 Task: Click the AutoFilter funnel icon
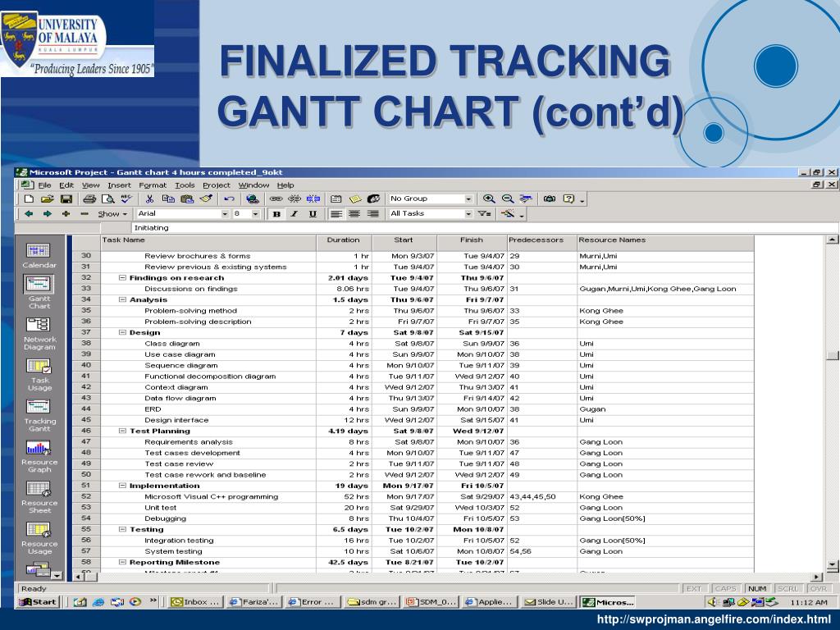tap(484, 214)
